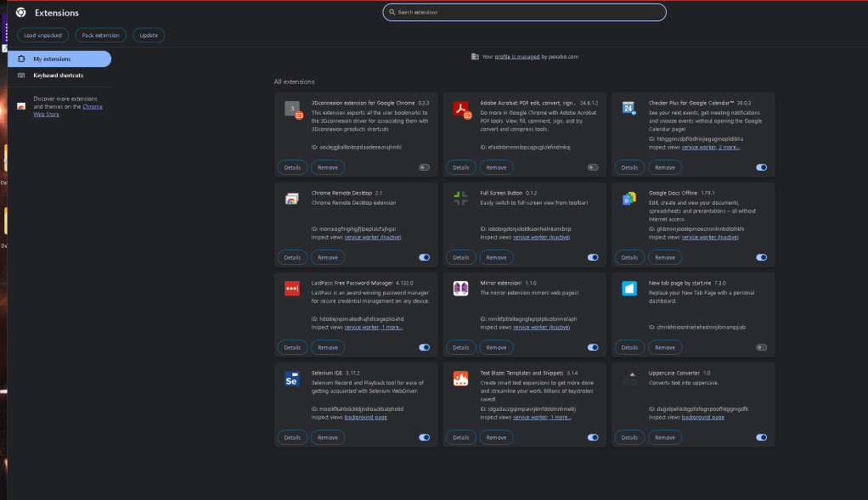Click the 3Dconnexion extension icon
The width and height of the screenshot is (868, 500).
(x=293, y=109)
